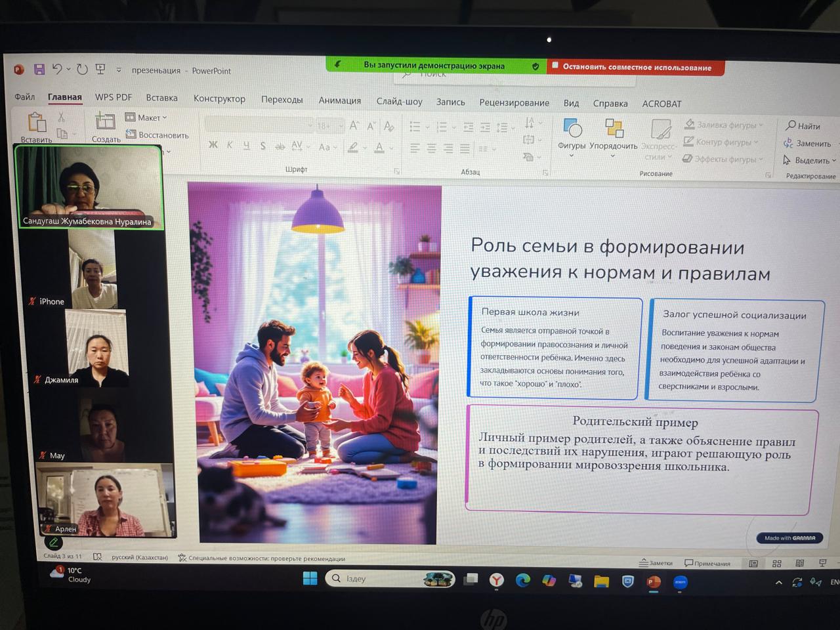Open Заливка фигуры fill dropdown
The width and height of the screenshot is (840, 630).
coord(724,125)
